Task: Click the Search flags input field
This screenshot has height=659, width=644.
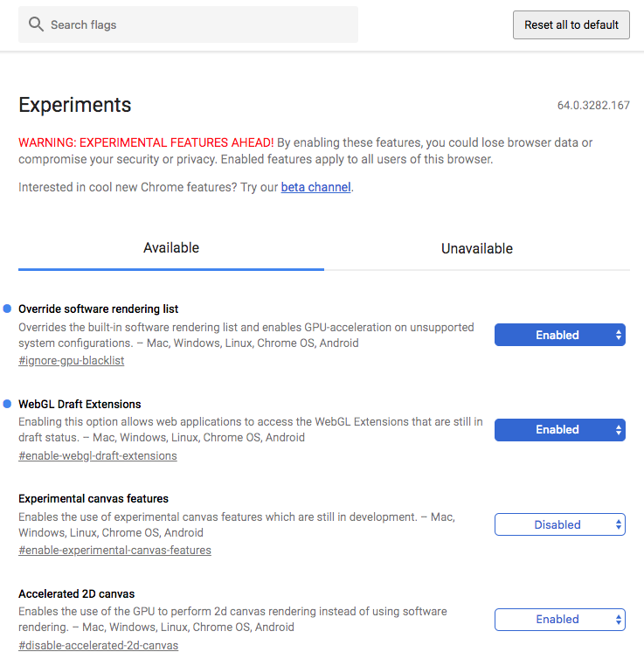Action: point(197,24)
